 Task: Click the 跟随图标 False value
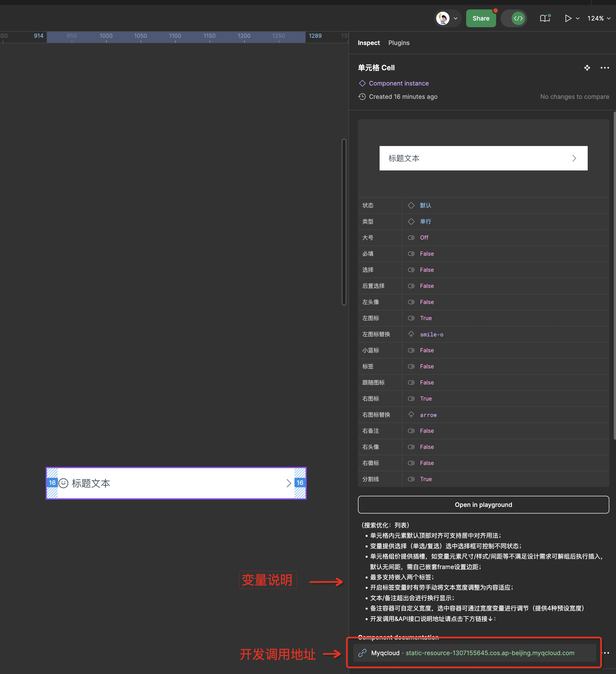427,383
